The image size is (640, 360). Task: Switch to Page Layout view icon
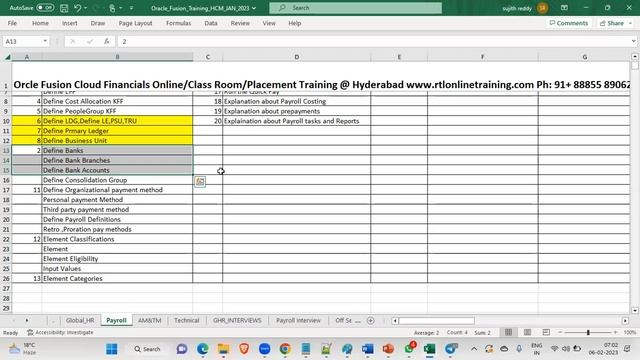point(527,332)
